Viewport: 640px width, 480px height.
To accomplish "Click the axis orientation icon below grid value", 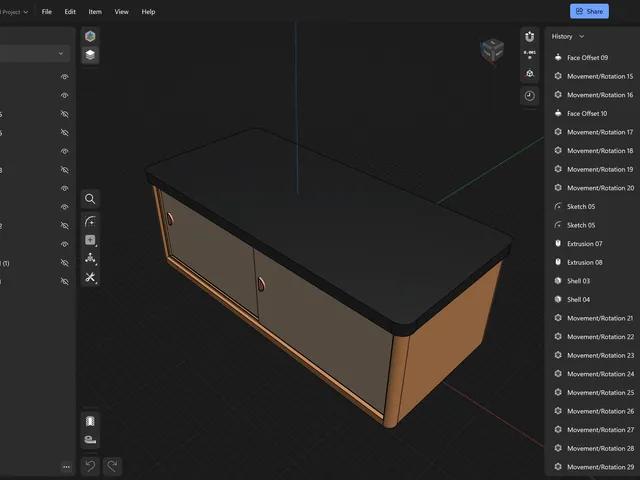I will coord(530,73).
